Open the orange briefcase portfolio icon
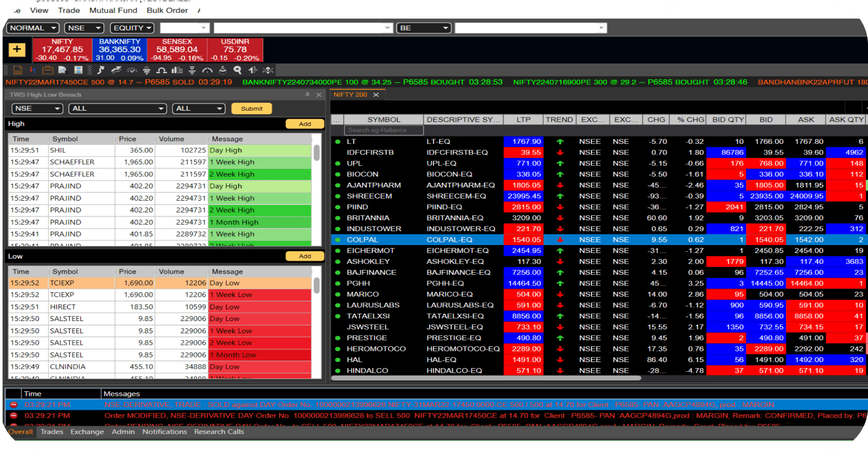Screen dimensions: 868x452 (x=48, y=70)
